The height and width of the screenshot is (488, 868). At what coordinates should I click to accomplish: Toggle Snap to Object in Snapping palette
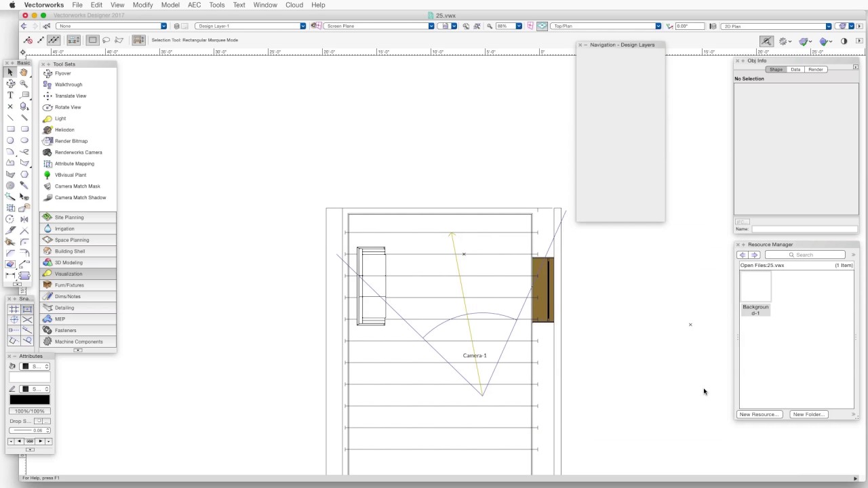click(27, 309)
